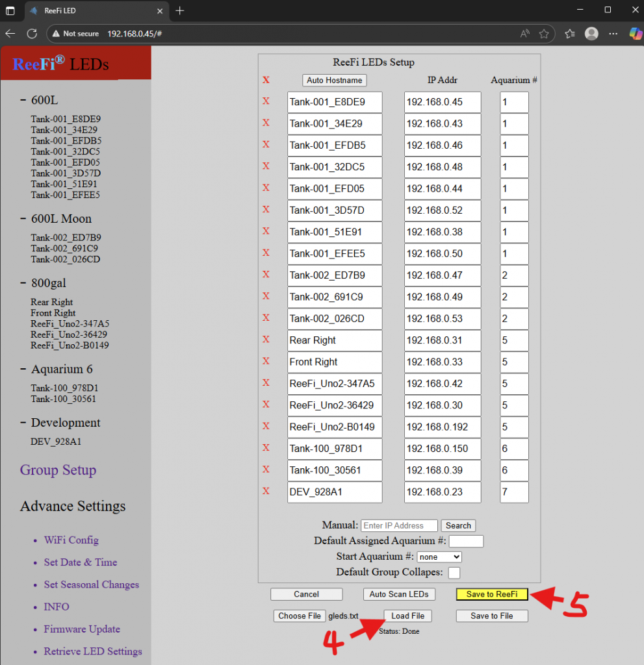This screenshot has width=644, height=665.
Task: Click the browser back arrow
Action: (10, 34)
